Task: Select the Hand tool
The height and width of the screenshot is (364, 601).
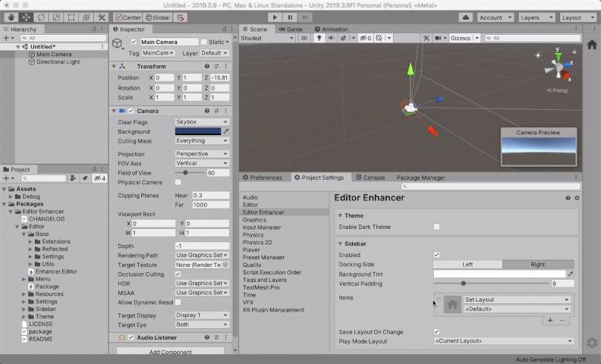Action: 11,17
